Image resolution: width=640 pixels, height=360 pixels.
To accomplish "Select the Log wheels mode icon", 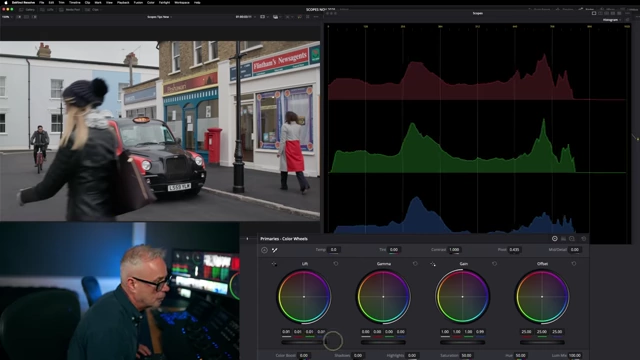I will point(572,239).
